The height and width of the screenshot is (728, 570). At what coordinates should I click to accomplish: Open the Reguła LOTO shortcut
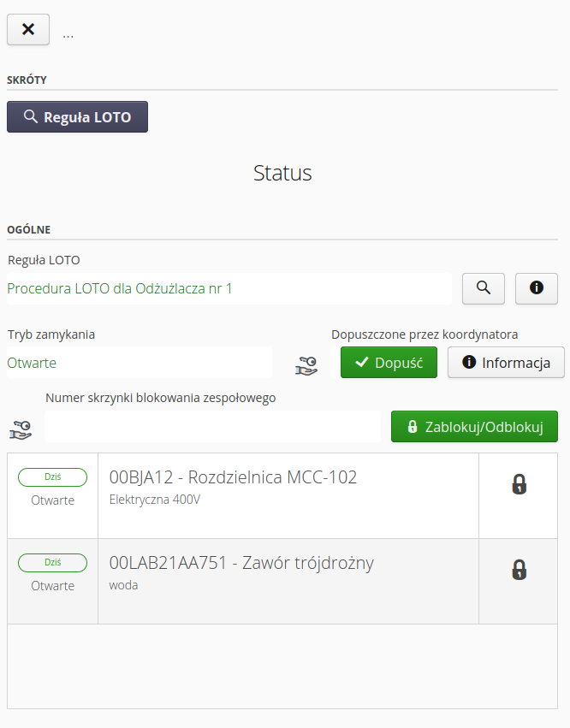(x=77, y=117)
